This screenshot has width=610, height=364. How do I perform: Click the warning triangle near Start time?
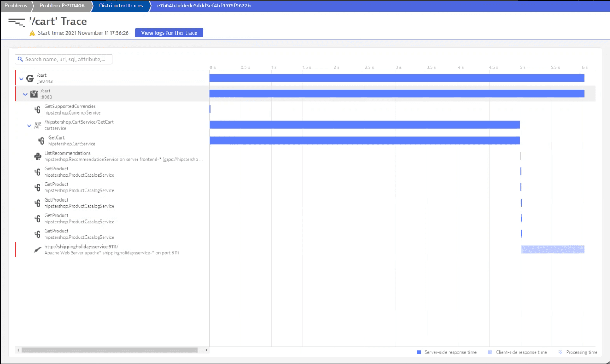pyautogui.click(x=33, y=33)
